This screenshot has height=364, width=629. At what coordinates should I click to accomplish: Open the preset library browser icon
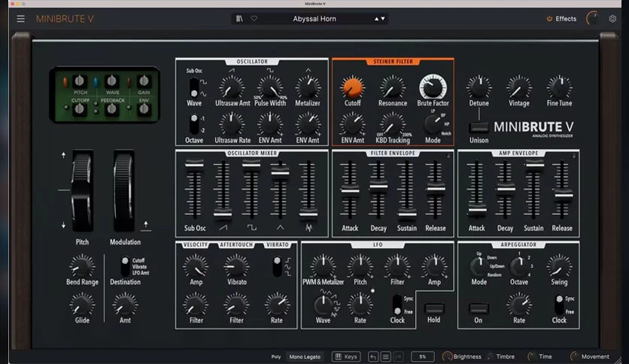point(239,19)
